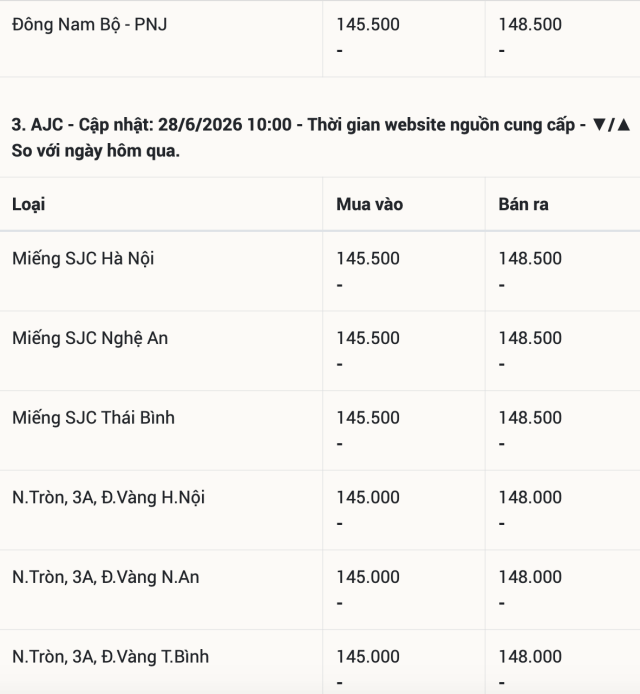Click T.Bình ring gold sell price 148.000

tap(530, 657)
